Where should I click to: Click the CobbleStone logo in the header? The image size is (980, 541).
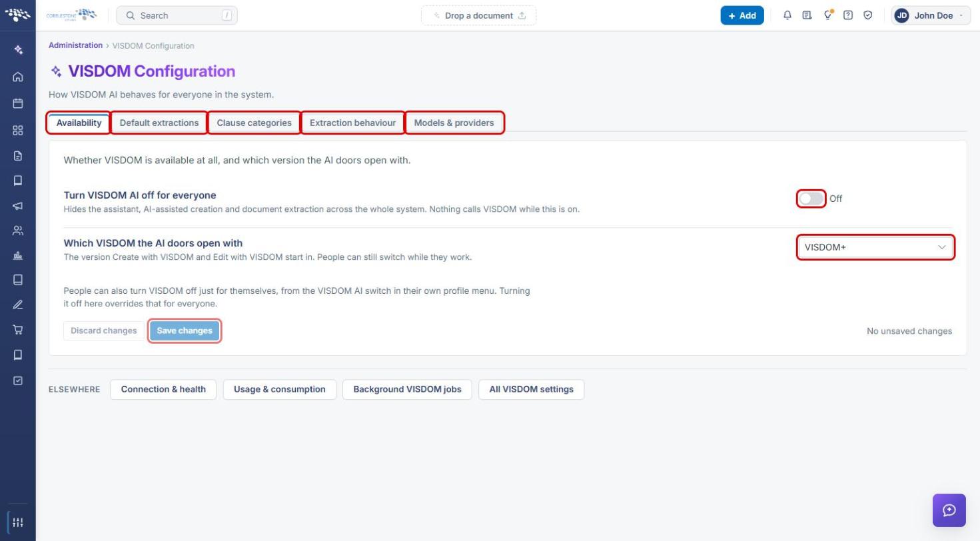coord(71,15)
